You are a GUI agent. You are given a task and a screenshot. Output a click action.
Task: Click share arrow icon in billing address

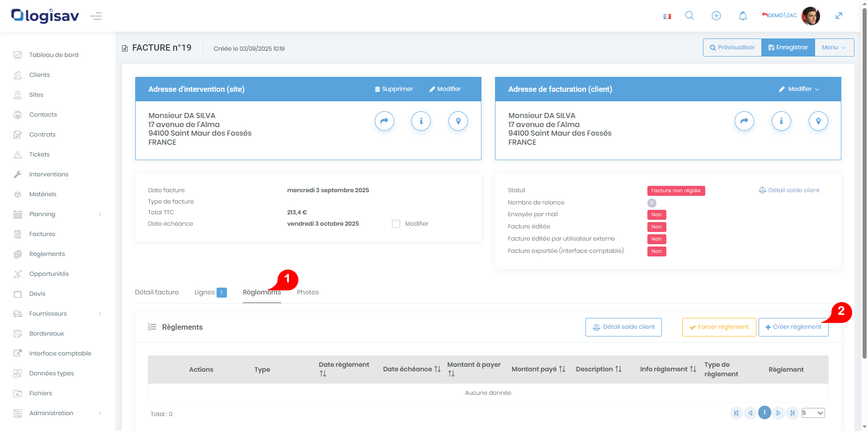744,121
